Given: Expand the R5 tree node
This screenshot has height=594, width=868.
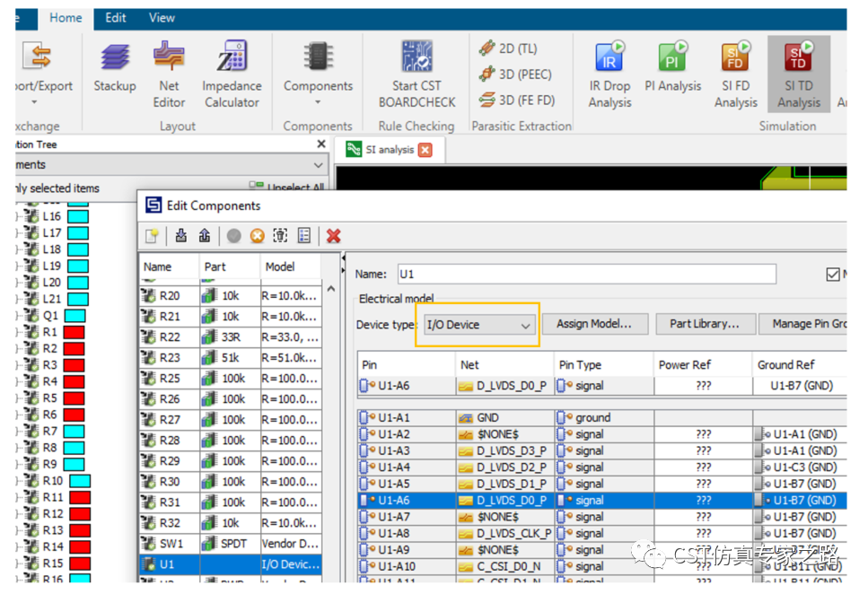Looking at the screenshot, I should coord(18,398).
